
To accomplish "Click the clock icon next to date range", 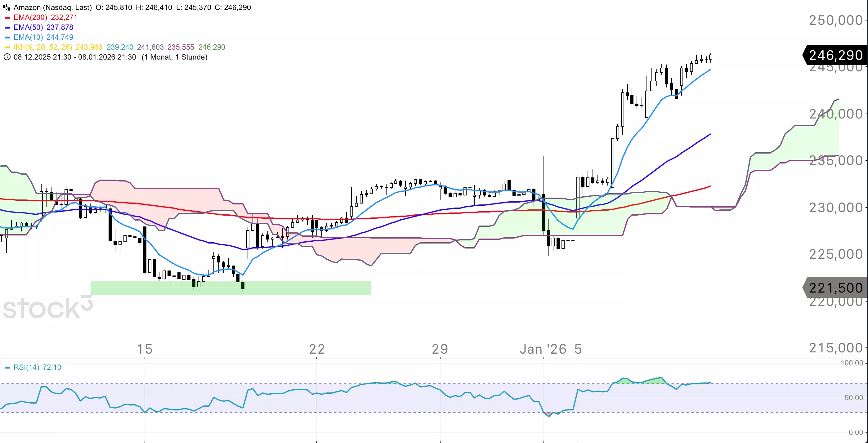I will 7,57.
